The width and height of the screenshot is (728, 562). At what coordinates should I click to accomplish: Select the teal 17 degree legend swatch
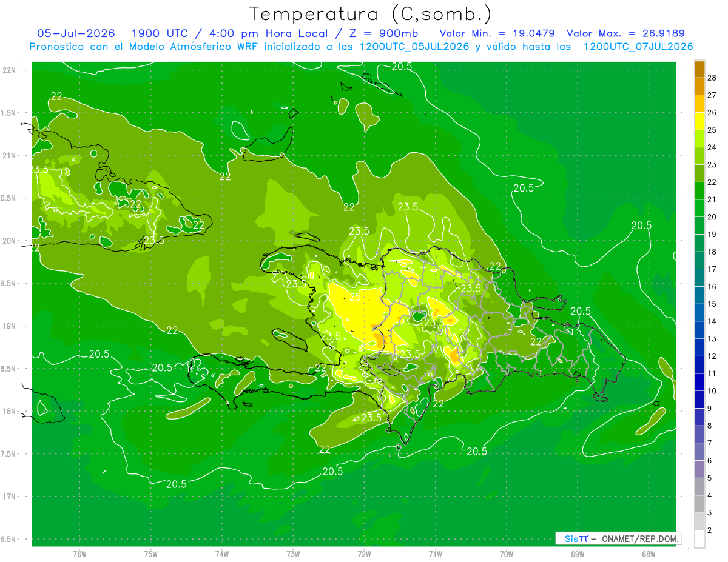pos(699,260)
